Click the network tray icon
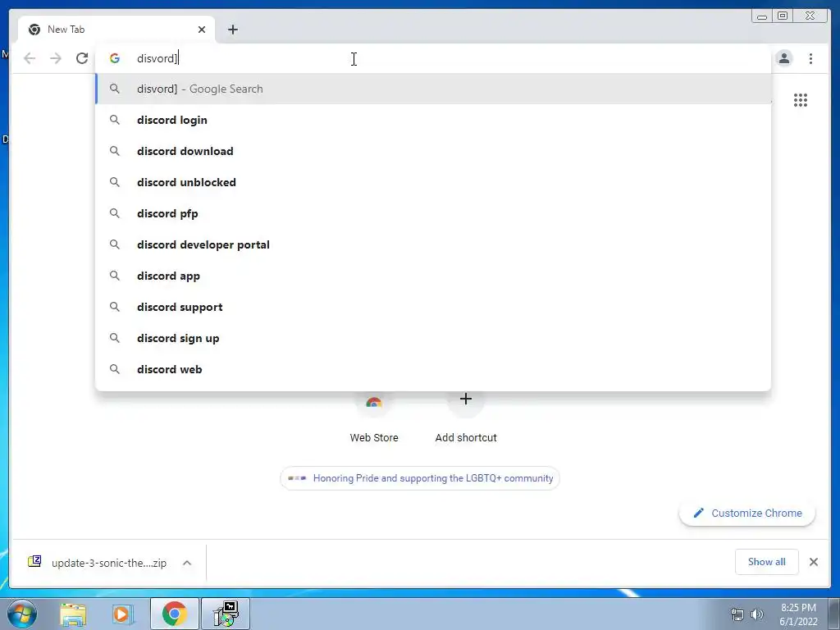The image size is (840, 630). (x=737, y=614)
